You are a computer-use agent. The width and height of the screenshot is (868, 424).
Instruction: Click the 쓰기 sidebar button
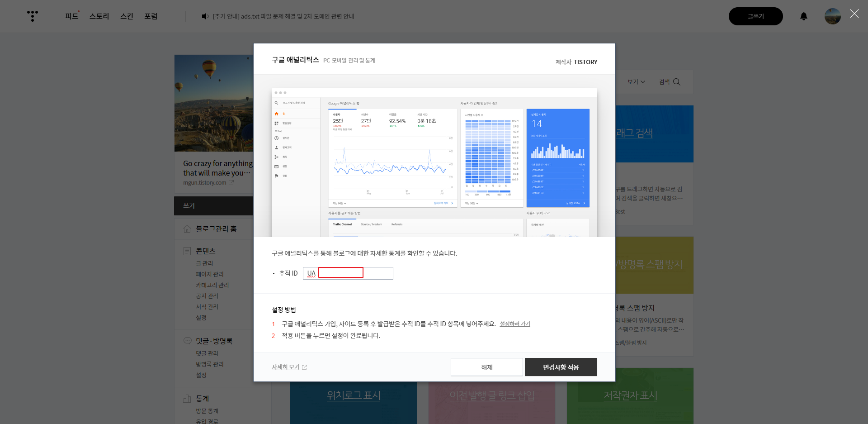214,206
